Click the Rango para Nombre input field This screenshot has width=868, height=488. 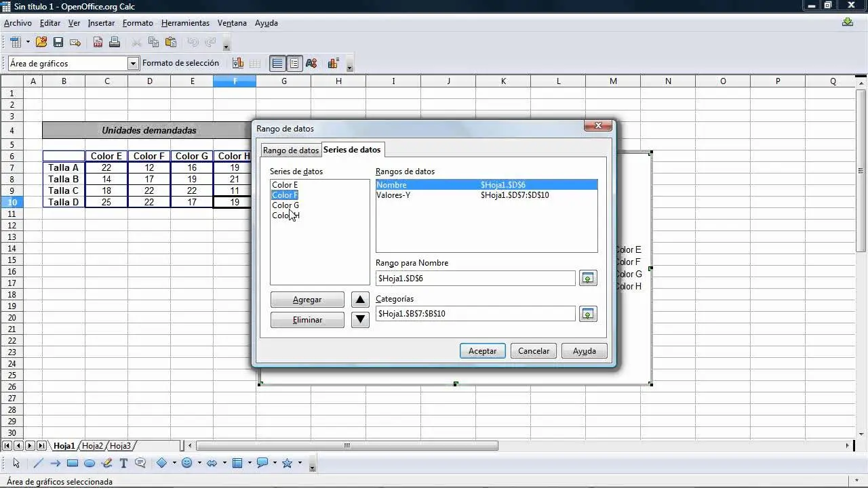(475, 278)
